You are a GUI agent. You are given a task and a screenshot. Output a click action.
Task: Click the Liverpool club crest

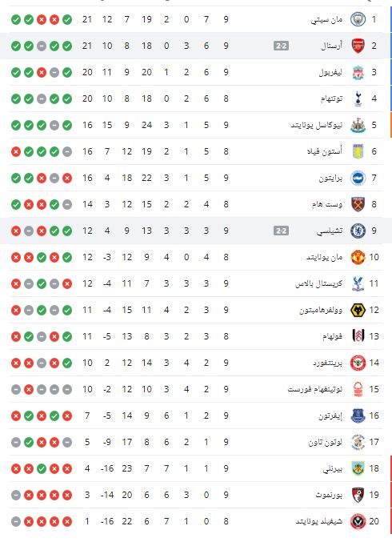358,72
